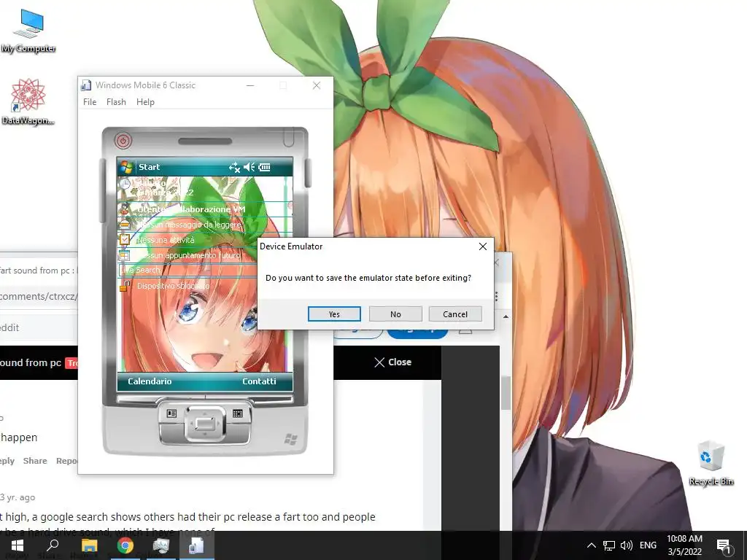The width and height of the screenshot is (747, 560).
Task: Switch the ENG input language indicator
Action: point(648,545)
